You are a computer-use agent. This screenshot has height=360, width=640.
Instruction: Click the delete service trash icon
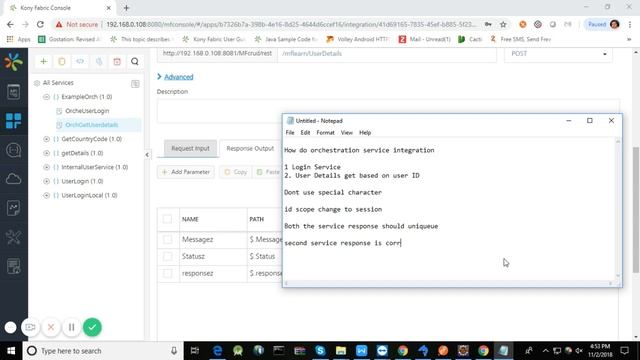[x=117, y=62]
